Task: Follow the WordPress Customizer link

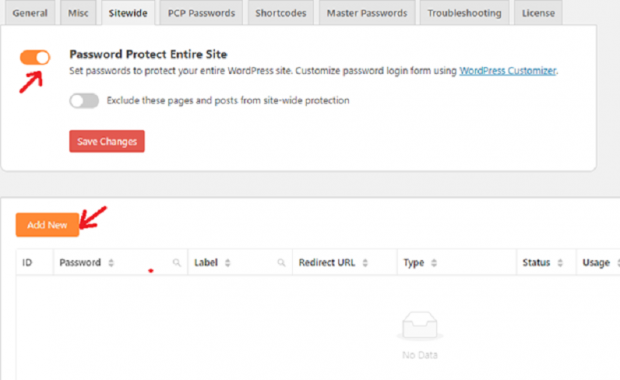Action: point(508,71)
